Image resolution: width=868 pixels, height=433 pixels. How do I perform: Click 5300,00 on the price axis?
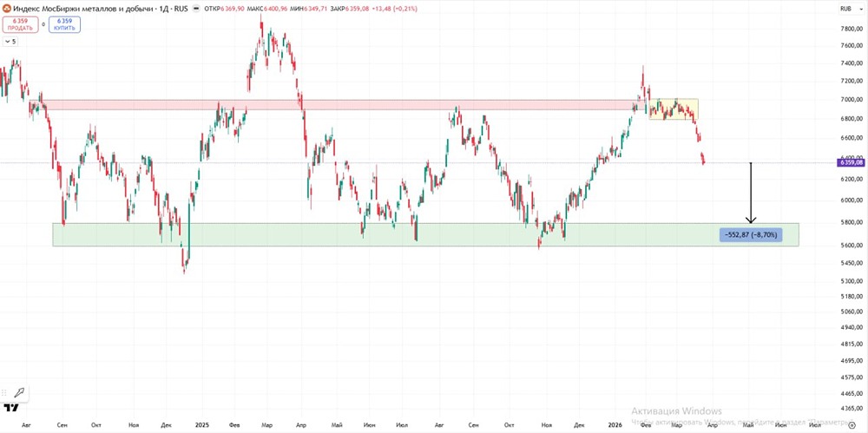[852, 281]
